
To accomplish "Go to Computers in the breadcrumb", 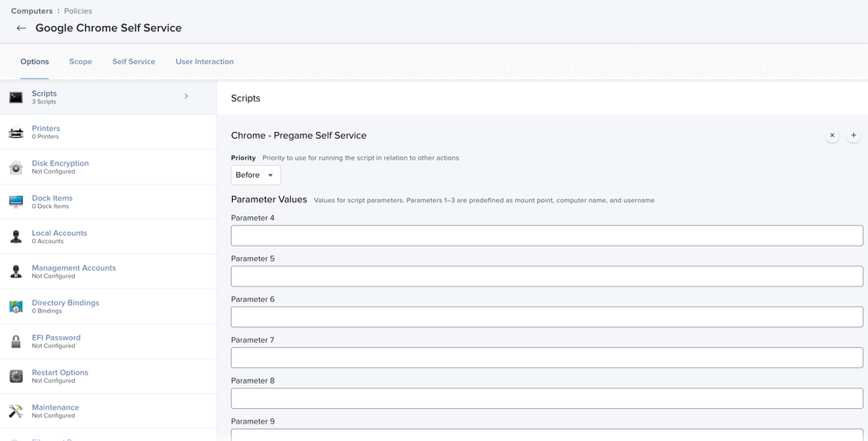I will [32, 11].
